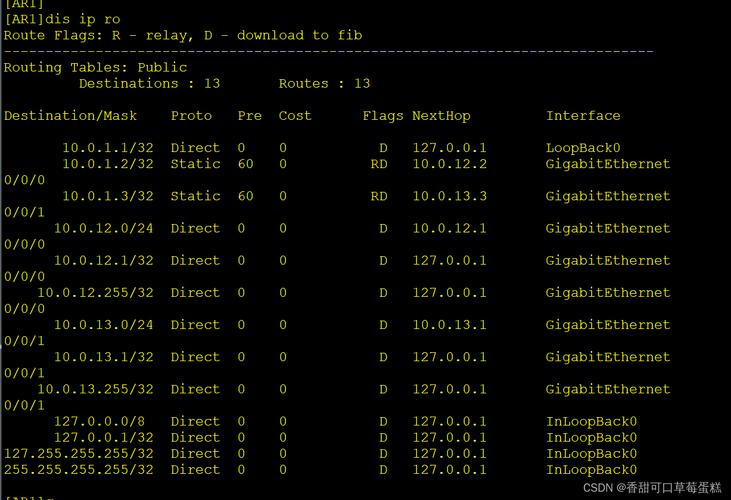This screenshot has height=500, width=731.
Task: Click 'Direct' in the 10.0.1.1/32 row
Action: (x=195, y=148)
